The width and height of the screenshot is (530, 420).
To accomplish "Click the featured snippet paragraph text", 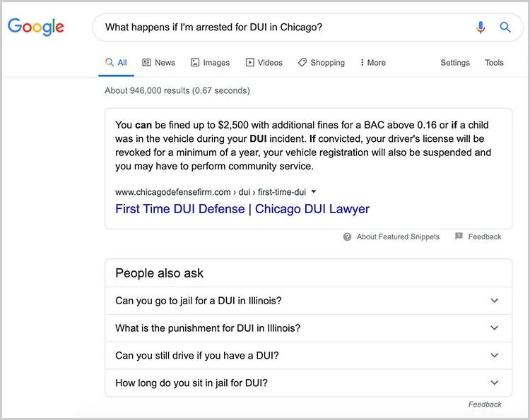I will tap(303, 145).
